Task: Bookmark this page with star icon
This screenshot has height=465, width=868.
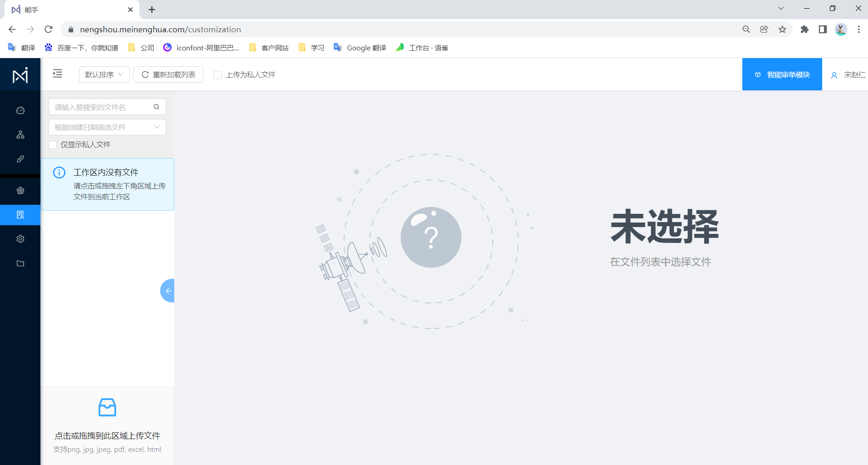Action: tap(783, 30)
